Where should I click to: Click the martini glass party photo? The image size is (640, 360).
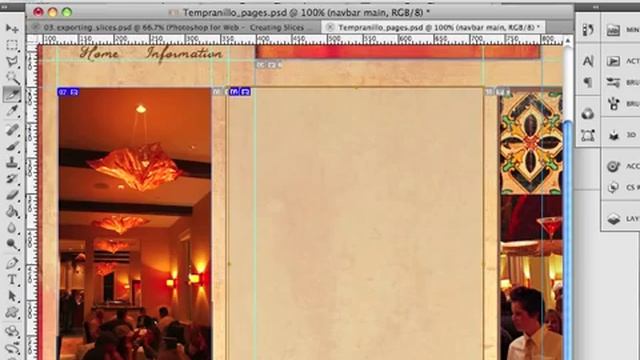tap(531, 278)
